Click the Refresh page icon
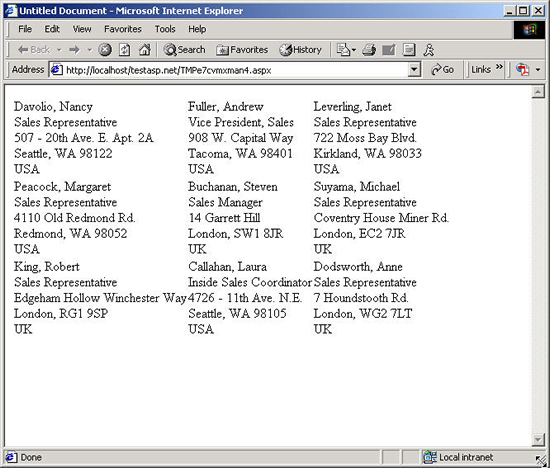The image size is (550, 468). click(x=125, y=50)
